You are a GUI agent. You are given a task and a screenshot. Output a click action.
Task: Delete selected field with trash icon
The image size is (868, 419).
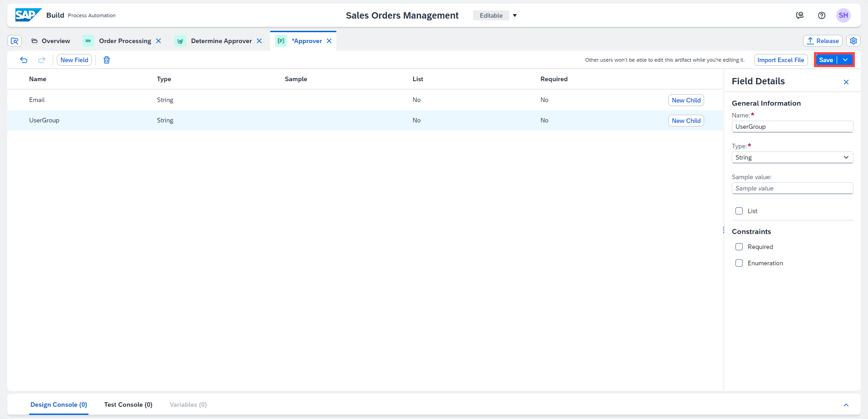click(x=107, y=60)
